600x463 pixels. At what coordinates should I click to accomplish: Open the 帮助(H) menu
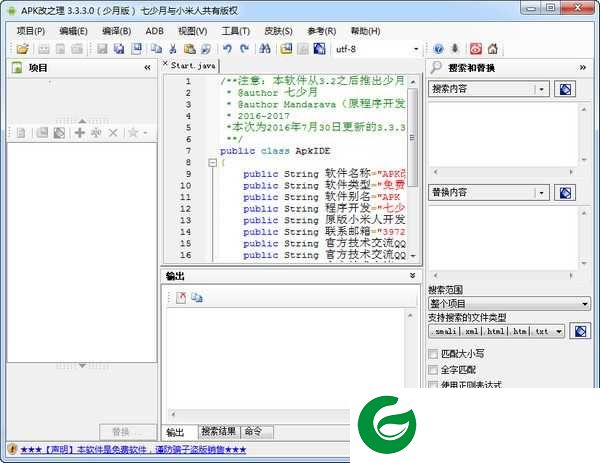point(365,31)
